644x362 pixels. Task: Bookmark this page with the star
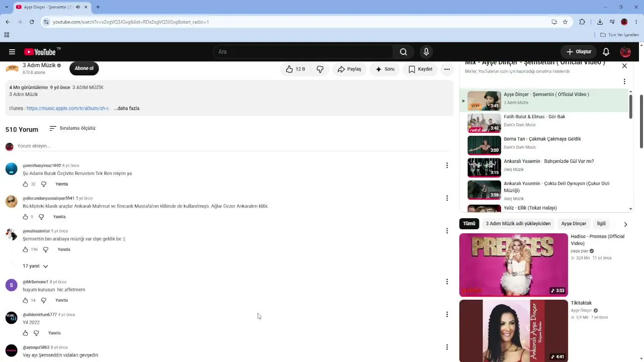click(565, 22)
